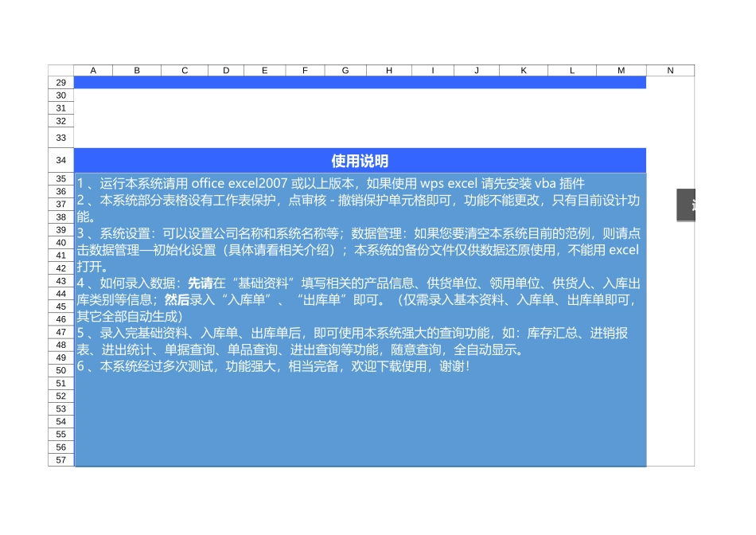Click text line 5 about 查询功能
Screen dimensions: 756x535
(x=353, y=341)
